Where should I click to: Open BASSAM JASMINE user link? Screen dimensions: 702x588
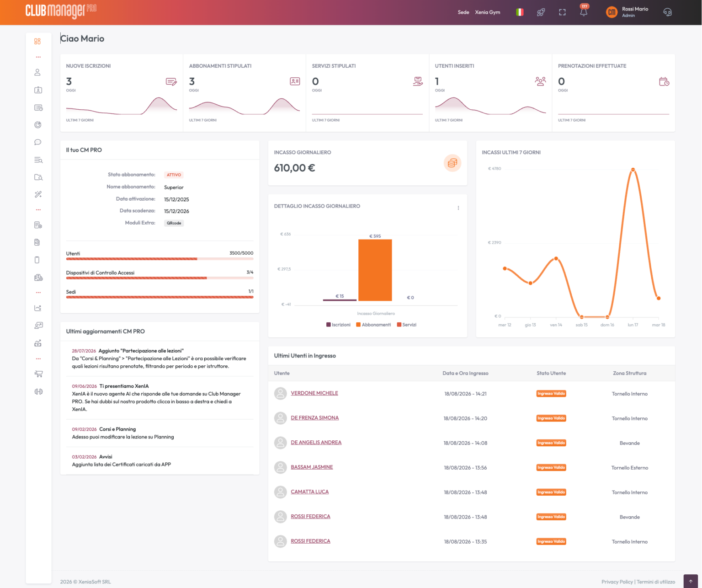(x=312, y=467)
